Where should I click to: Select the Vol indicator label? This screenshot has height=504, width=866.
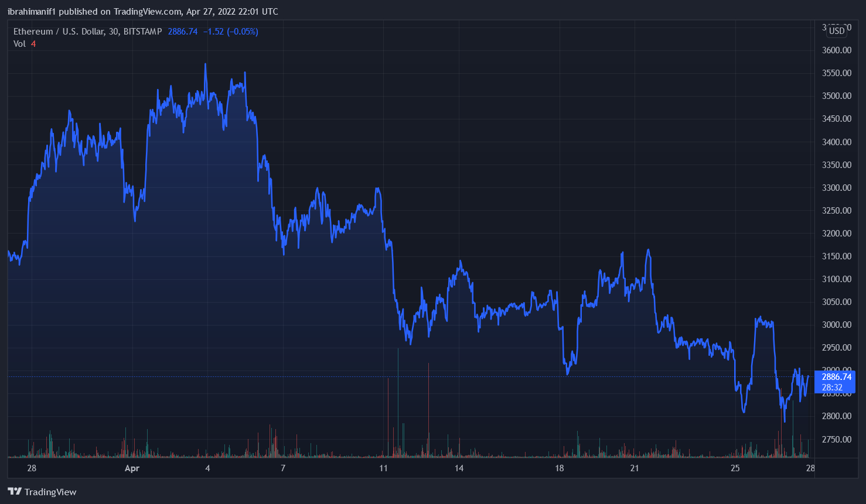19,44
